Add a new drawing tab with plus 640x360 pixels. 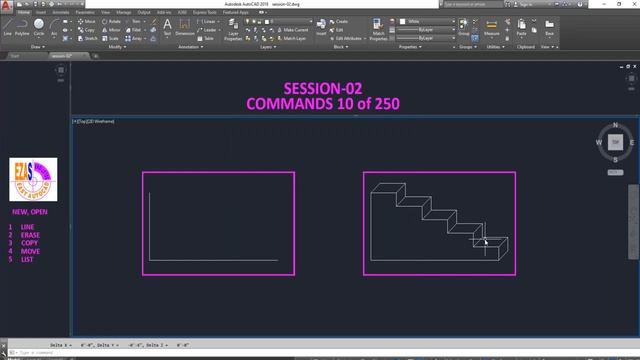pyautogui.click(x=96, y=56)
